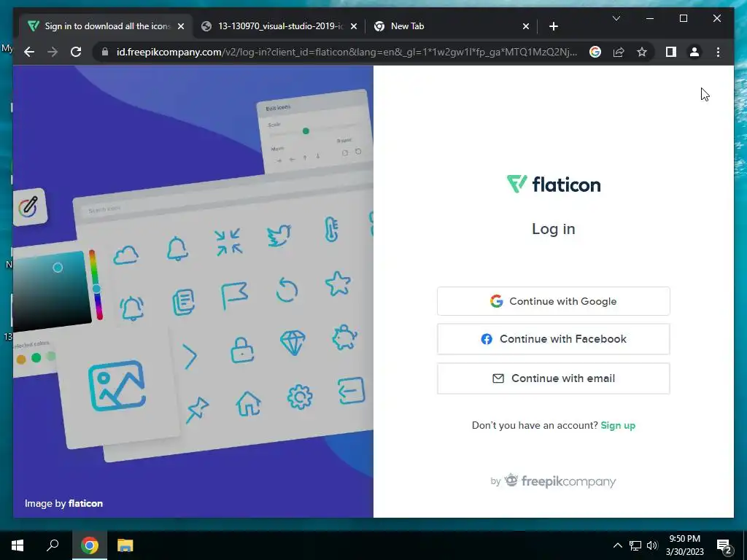Screen dimensions: 747x560
Task: Go back with the browser back arrow
Action: [x=29, y=52]
